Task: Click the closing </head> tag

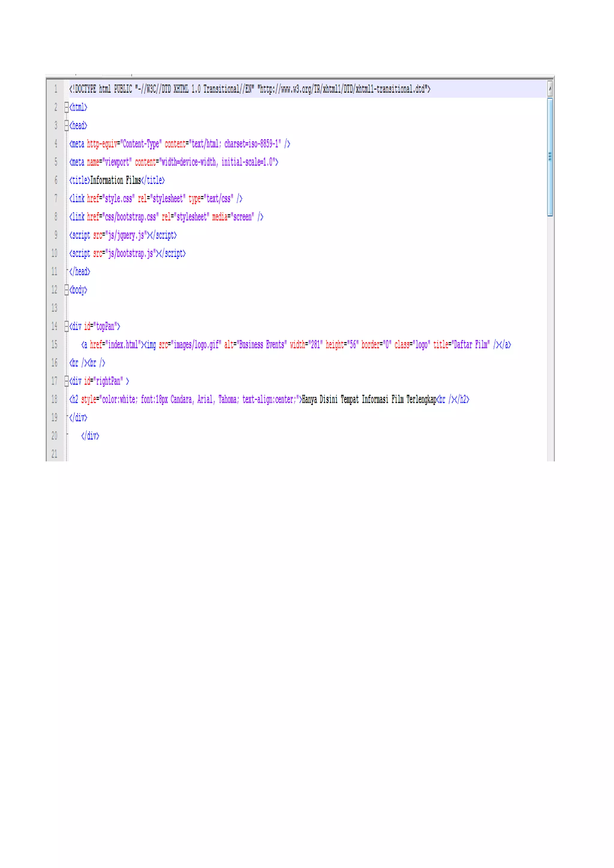Action: 79,272
